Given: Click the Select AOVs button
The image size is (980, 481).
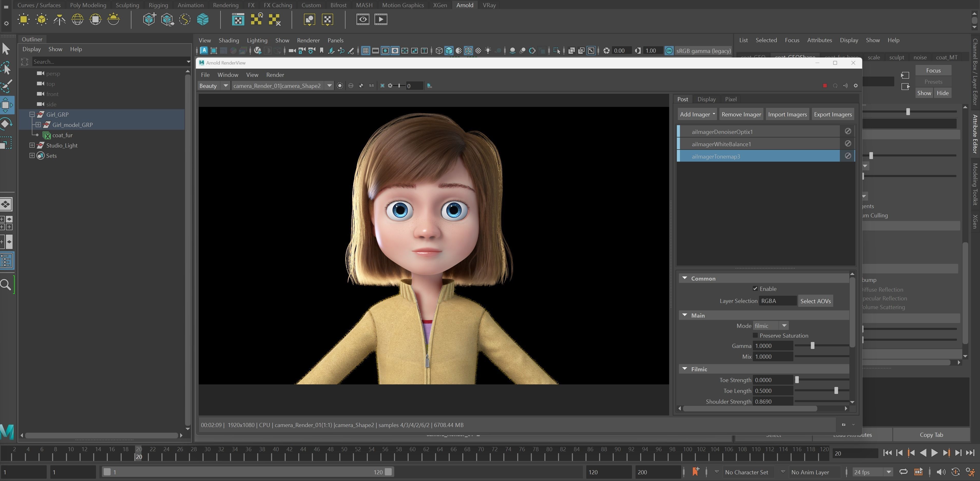Looking at the screenshot, I should (x=815, y=301).
